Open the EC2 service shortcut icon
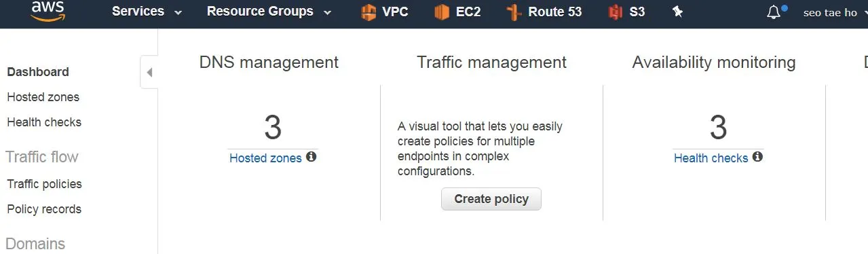The image size is (868, 254). point(442,12)
